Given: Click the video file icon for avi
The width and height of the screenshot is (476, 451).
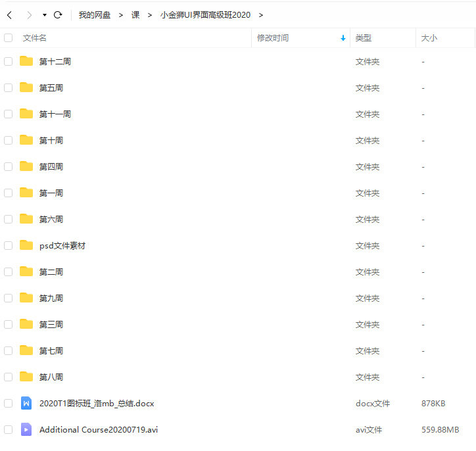Looking at the screenshot, I should 26,429.
